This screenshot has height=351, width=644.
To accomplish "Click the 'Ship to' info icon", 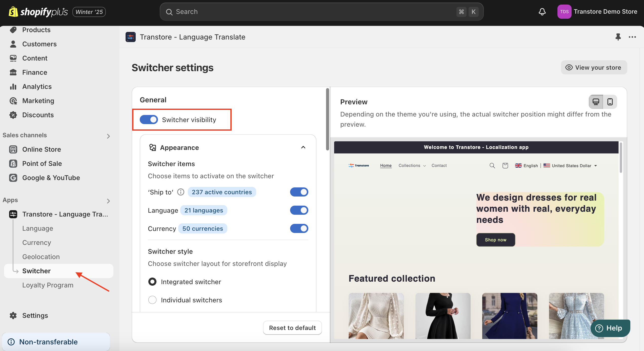I will [180, 192].
